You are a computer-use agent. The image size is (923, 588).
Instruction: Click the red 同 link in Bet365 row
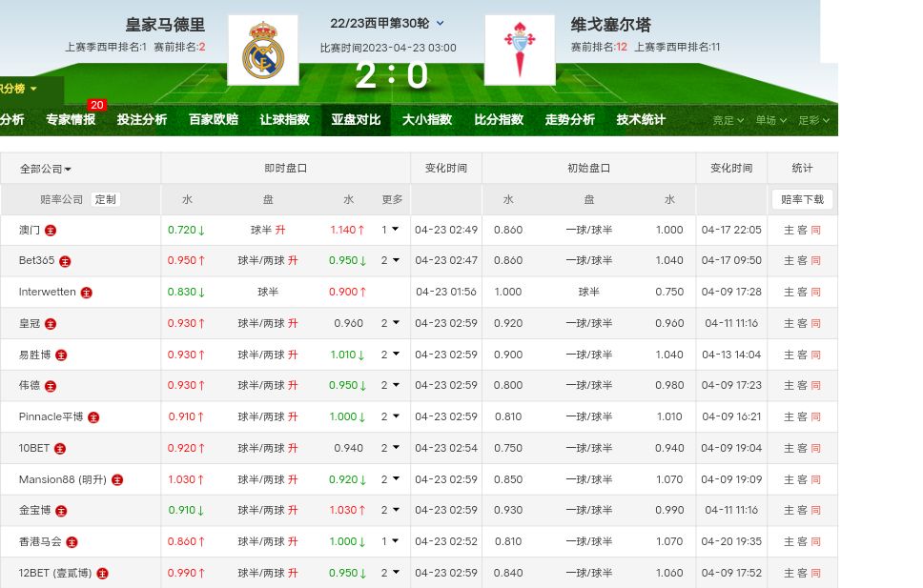[x=815, y=261]
